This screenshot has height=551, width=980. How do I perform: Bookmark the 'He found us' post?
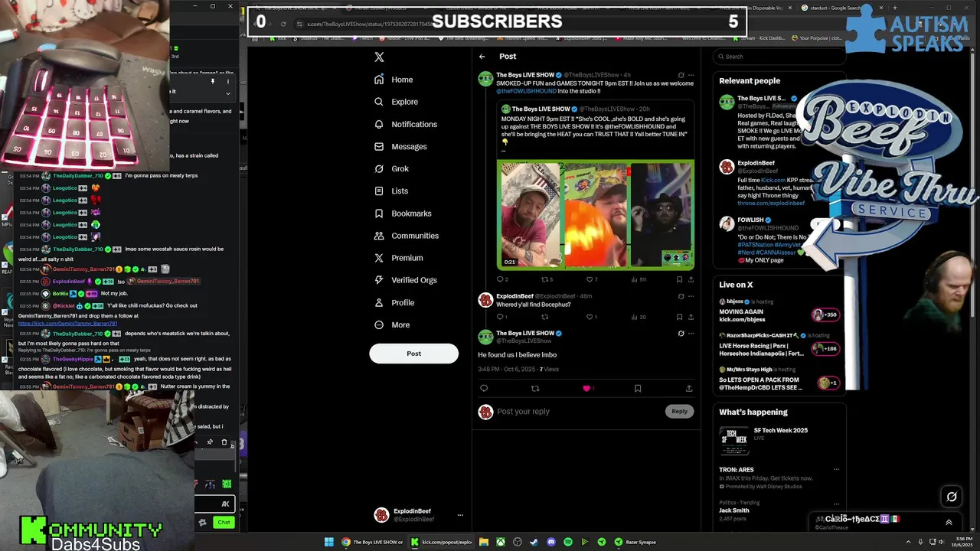pos(637,388)
